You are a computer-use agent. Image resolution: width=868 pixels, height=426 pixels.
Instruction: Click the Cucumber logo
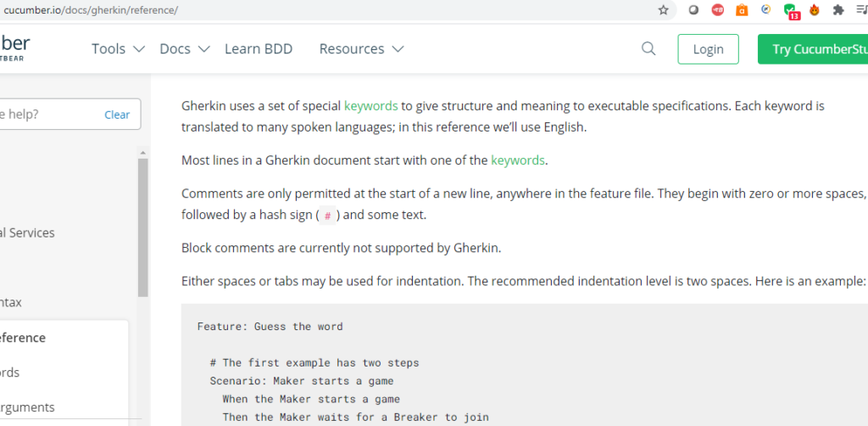tap(15, 48)
